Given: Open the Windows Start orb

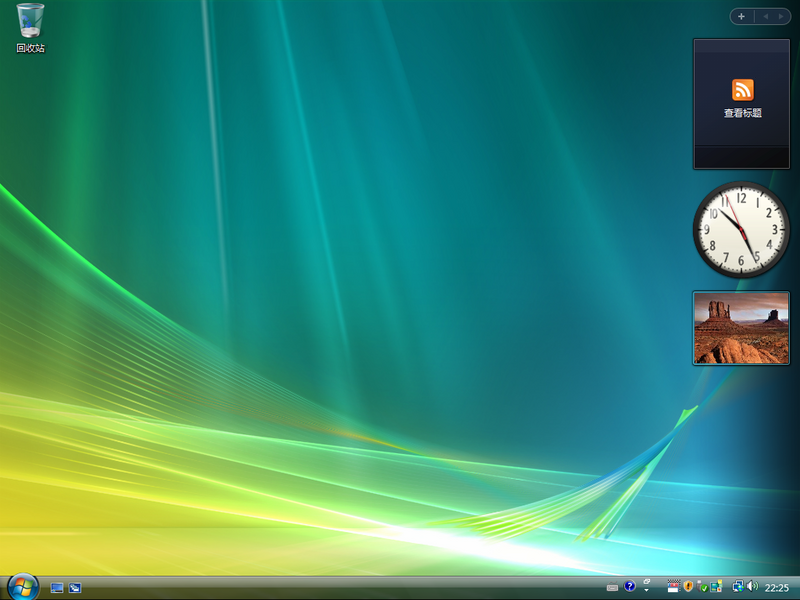Looking at the screenshot, I should coord(23,587).
